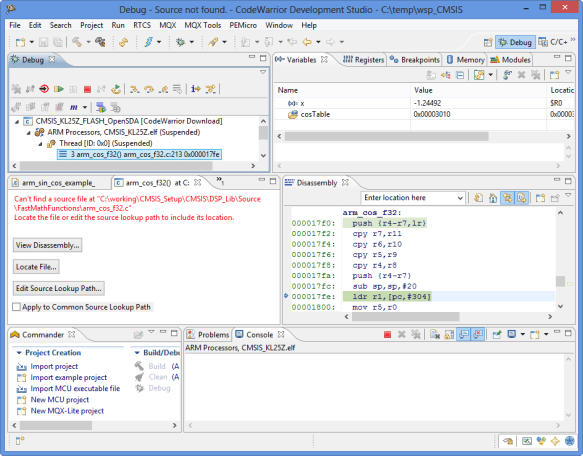Click the Open Perspective icon
Screen dimensions: 583x456
[x=488, y=42]
